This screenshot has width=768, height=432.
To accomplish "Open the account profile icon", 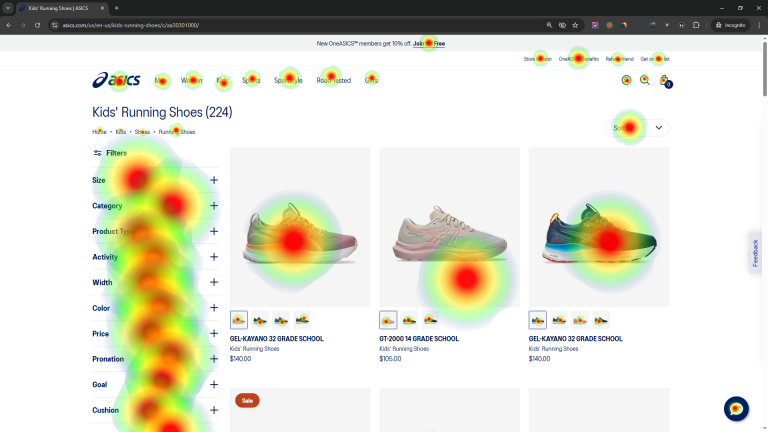I will pyautogui.click(x=626, y=80).
